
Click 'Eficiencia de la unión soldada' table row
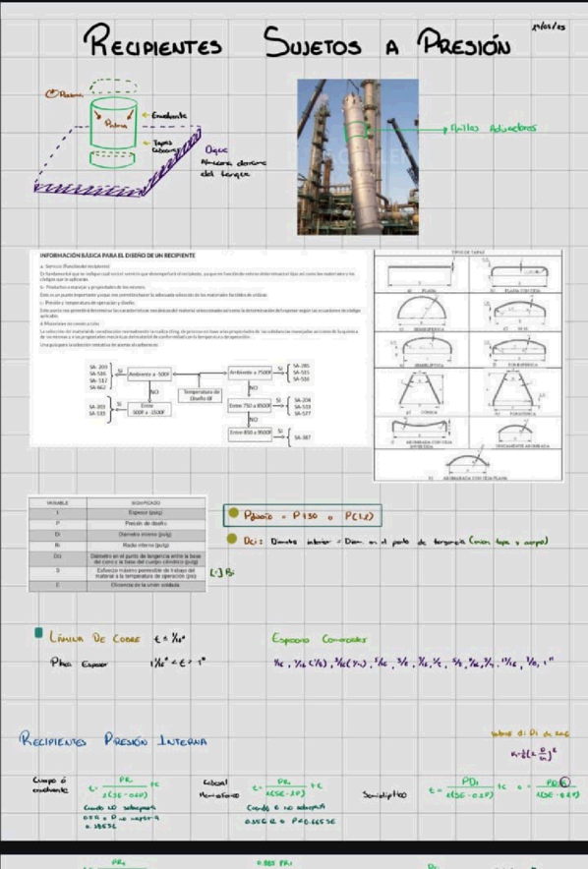pyautogui.click(x=117, y=585)
